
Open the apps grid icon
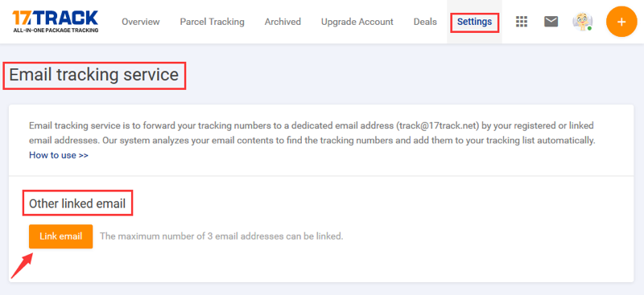(521, 22)
